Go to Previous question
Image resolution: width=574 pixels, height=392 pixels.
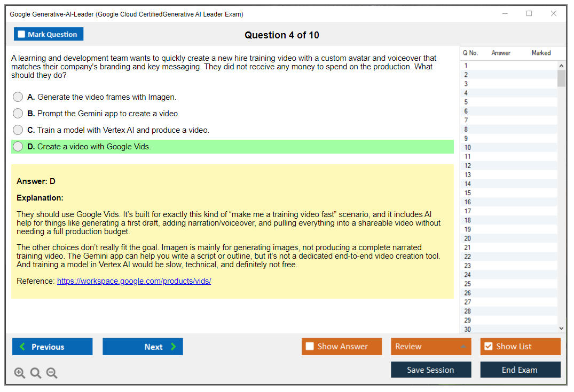coord(52,347)
